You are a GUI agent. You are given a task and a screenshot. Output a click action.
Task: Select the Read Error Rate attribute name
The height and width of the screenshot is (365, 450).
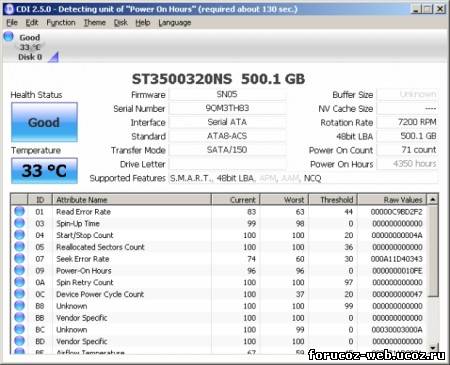point(83,212)
